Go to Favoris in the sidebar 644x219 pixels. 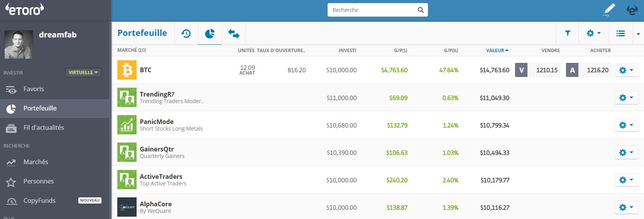point(34,89)
